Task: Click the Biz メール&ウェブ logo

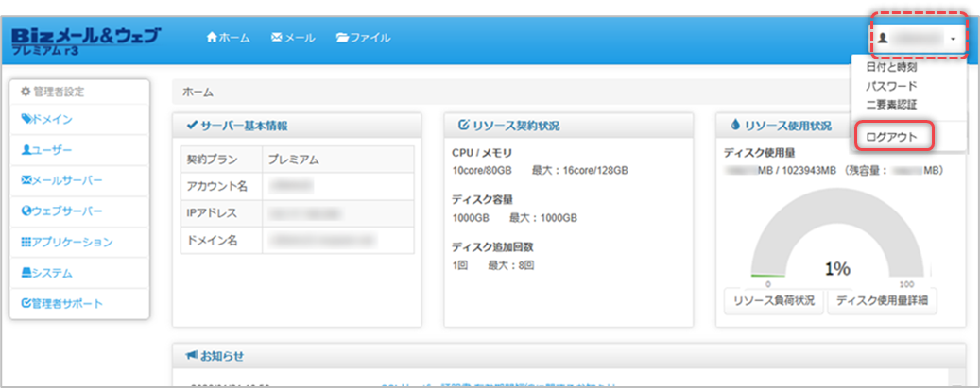Action: point(85,40)
